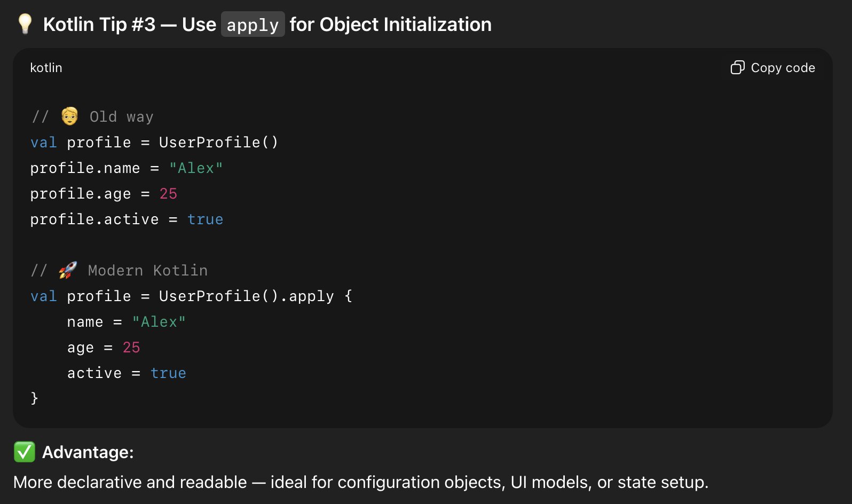Click the "Kotlin Tip #3" heading text
Screen dimensions: 852x504
click(x=99, y=25)
